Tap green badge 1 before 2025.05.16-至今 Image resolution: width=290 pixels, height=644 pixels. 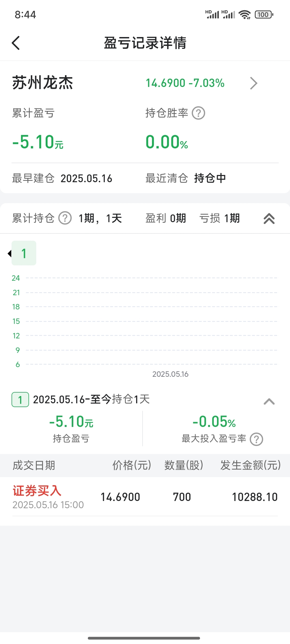[x=20, y=400]
